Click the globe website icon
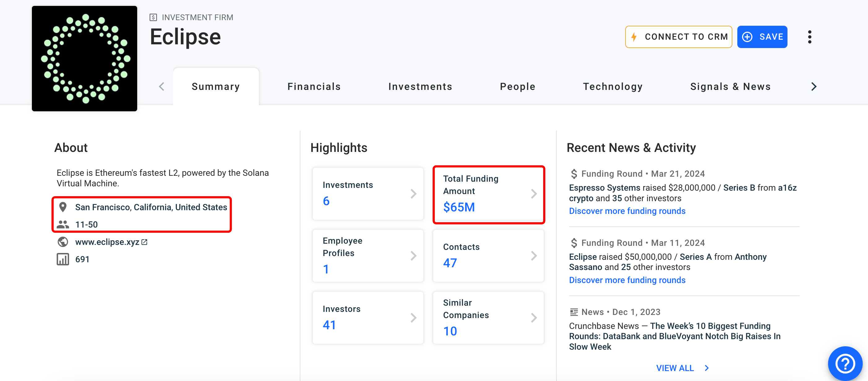Screen dimensions: 868x381 point(63,241)
